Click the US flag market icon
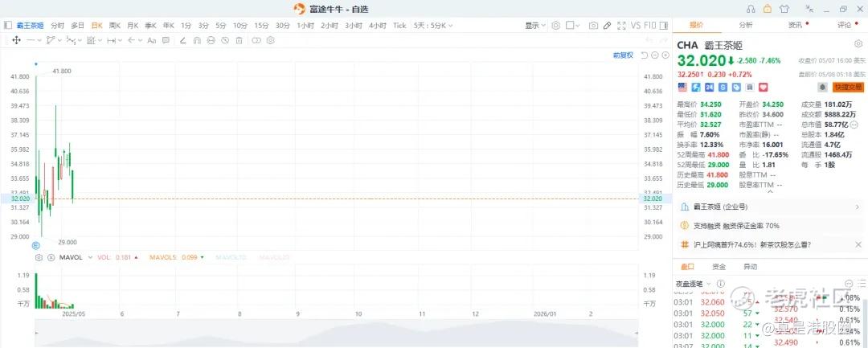Viewport: 868px width, 348px height. pyautogui.click(x=682, y=87)
